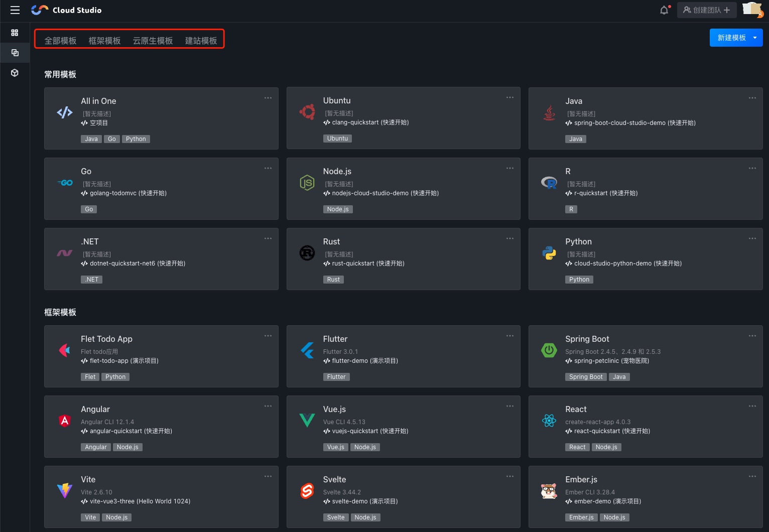Select the templates sidebar icon
769x532 pixels.
click(x=15, y=53)
